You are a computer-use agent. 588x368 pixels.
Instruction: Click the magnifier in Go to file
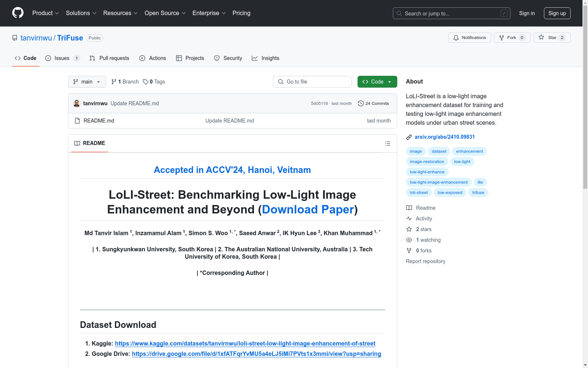281,82
